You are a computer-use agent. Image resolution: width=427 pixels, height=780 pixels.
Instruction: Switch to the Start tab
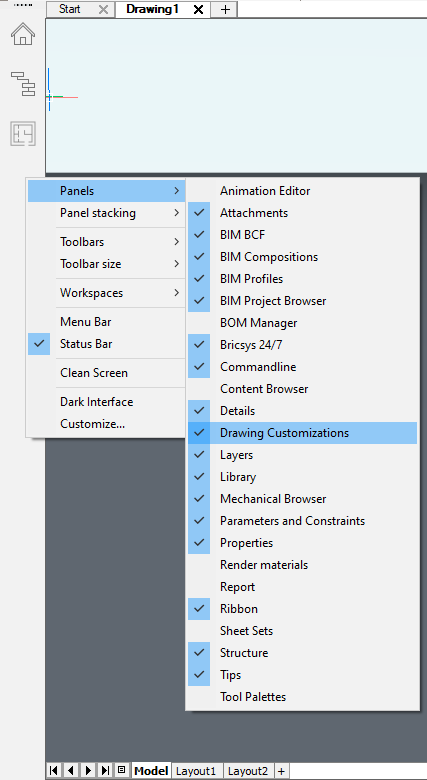[70, 9]
